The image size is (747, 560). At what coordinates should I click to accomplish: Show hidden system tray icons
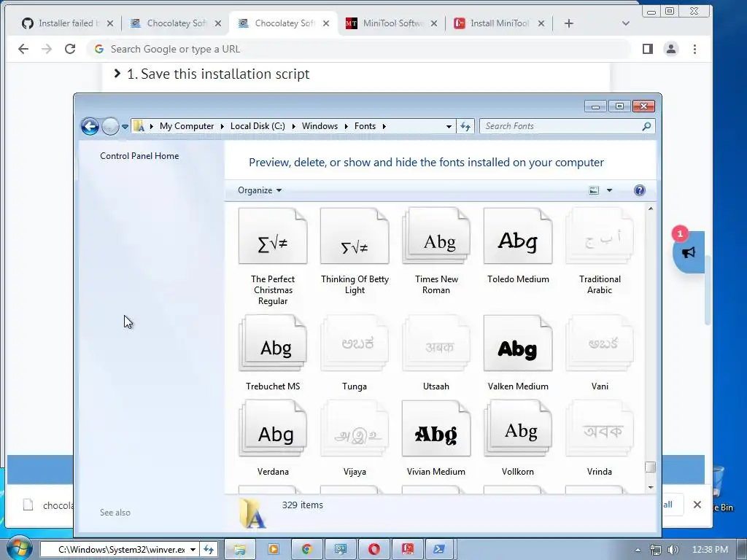638,550
